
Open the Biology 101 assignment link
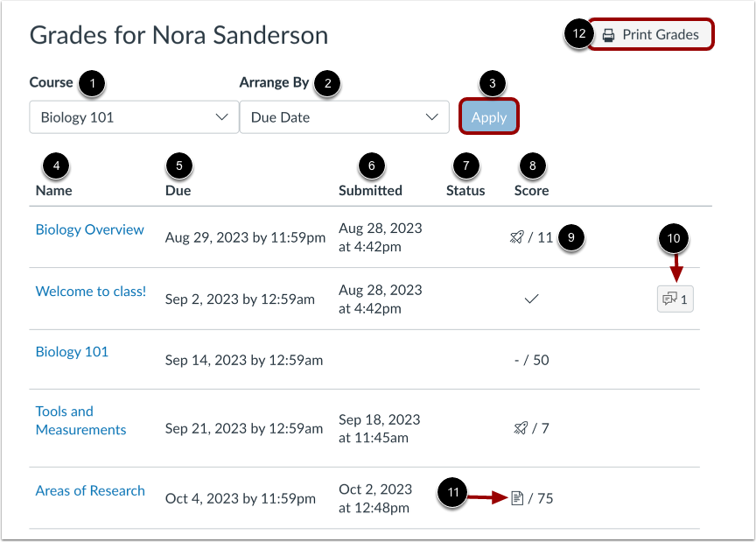[72, 352]
